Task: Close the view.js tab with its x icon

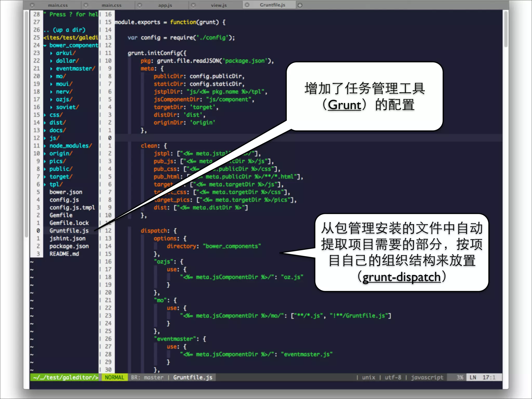Action: click(x=193, y=5)
